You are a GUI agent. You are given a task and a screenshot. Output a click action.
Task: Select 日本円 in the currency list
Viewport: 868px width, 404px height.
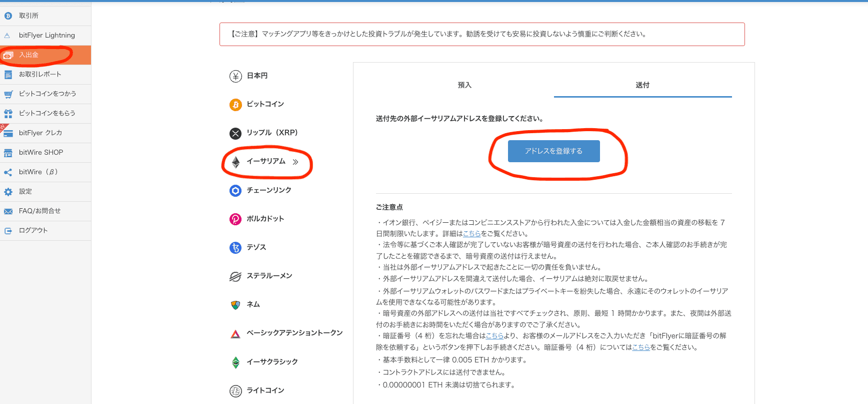point(257,76)
